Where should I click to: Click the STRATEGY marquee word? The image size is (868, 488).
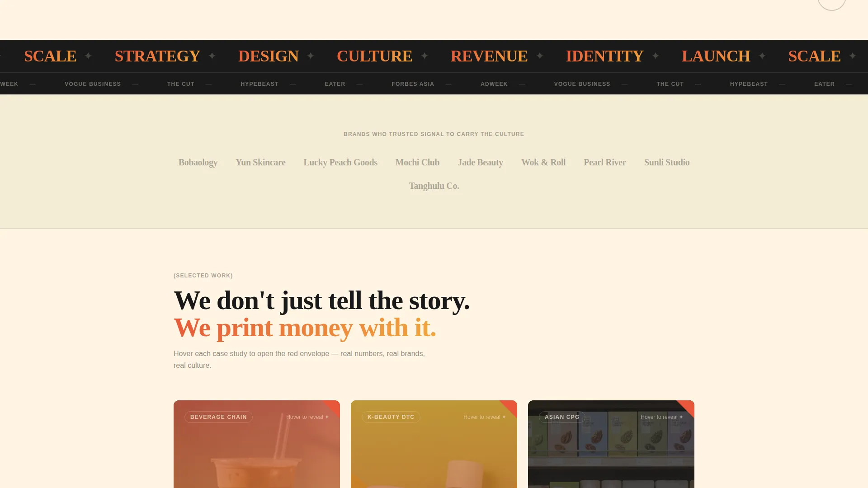click(x=157, y=56)
